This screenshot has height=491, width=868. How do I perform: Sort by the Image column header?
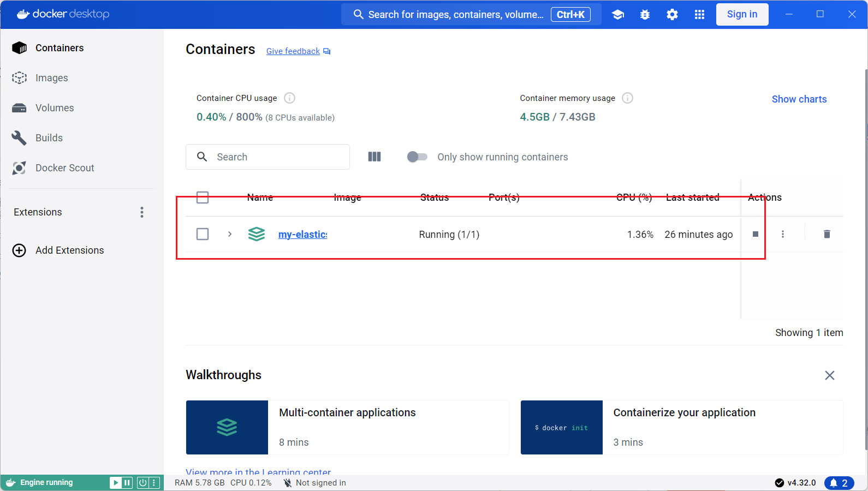[x=347, y=197]
